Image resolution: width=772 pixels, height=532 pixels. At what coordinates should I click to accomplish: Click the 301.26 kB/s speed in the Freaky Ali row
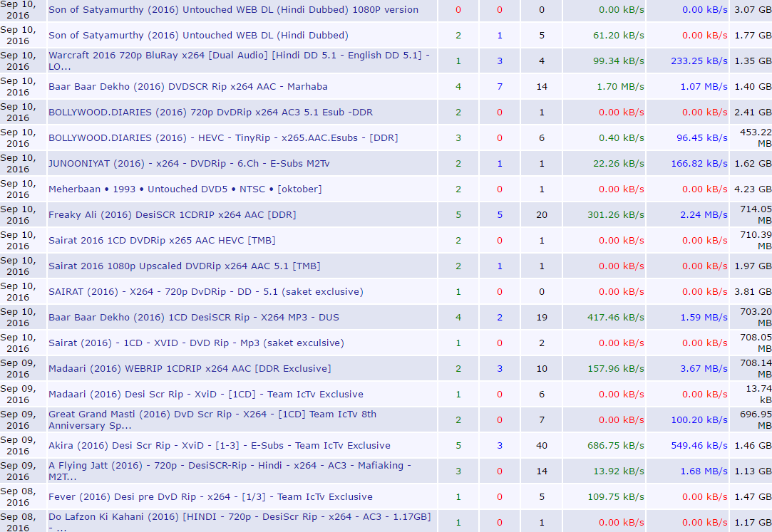[616, 214]
